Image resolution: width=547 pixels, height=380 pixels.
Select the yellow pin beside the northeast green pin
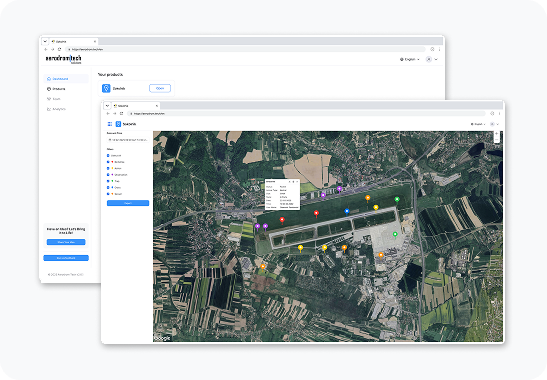tap(376, 208)
